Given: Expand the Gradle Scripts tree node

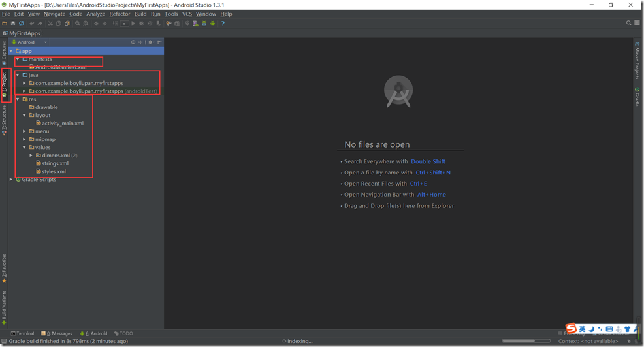Looking at the screenshot, I should point(11,180).
